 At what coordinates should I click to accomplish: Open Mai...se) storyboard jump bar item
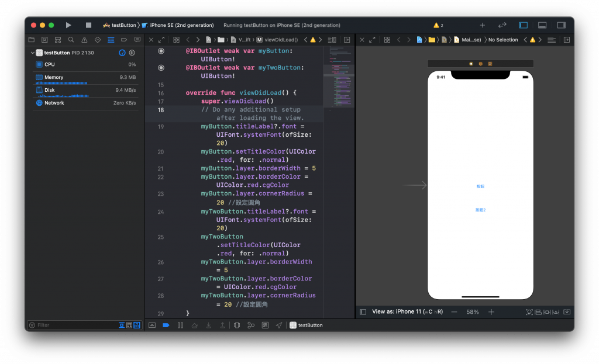[x=467, y=40]
